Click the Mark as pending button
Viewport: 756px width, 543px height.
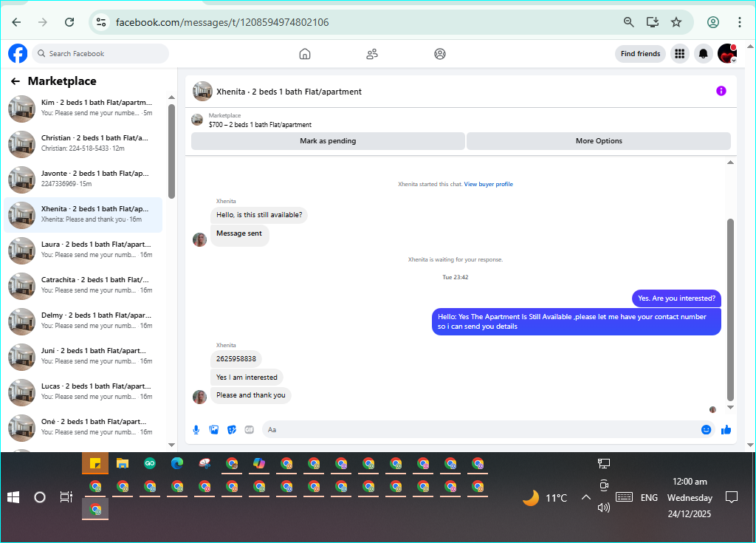(x=328, y=141)
